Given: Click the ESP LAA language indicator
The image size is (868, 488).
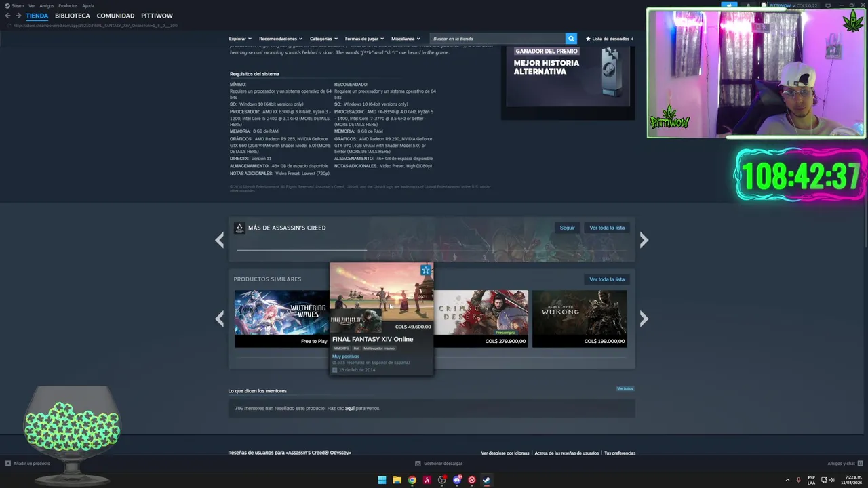Looking at the screenshot, I should (811, 480).
